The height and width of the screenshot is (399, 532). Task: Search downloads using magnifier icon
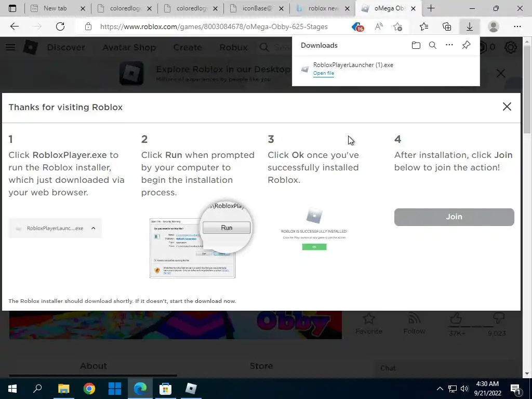click(433, 45)
